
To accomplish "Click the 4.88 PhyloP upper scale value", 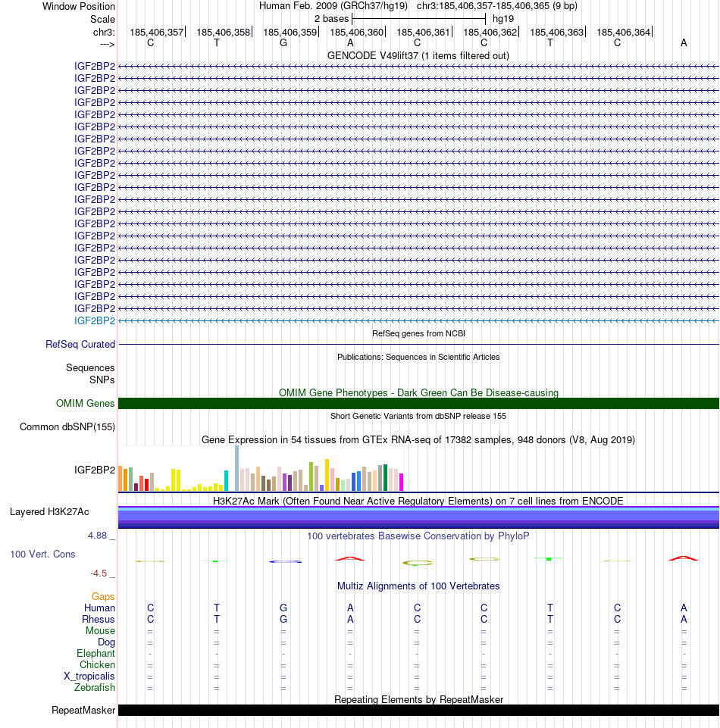I will point(97,536).
